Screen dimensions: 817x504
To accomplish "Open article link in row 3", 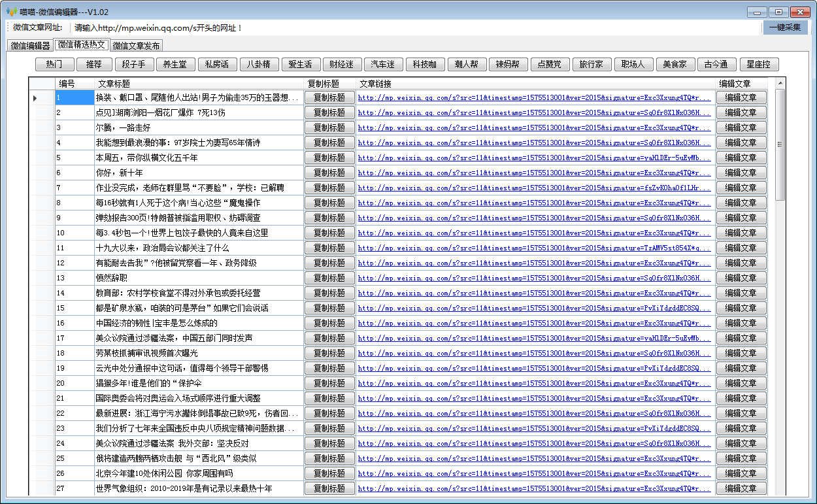I will (535, 128).
